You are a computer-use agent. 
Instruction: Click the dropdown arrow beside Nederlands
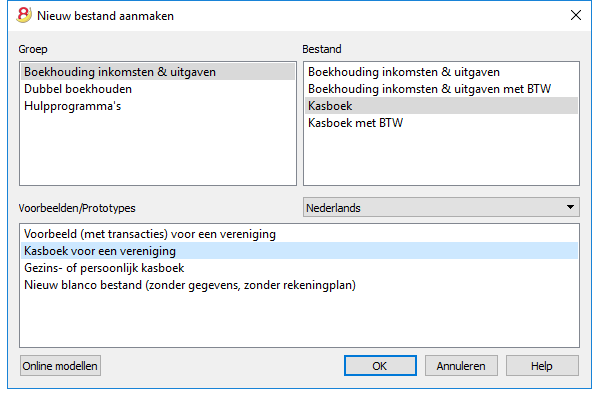point(570,207)
